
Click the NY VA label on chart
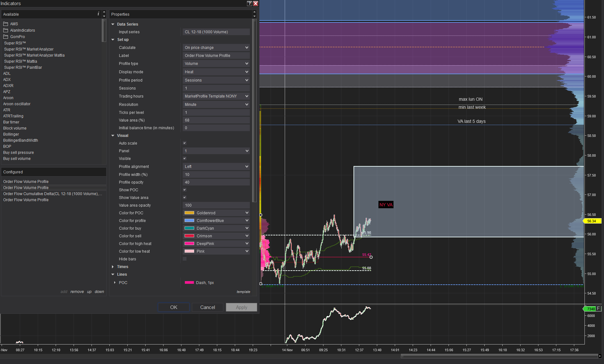tap(386, 205)
